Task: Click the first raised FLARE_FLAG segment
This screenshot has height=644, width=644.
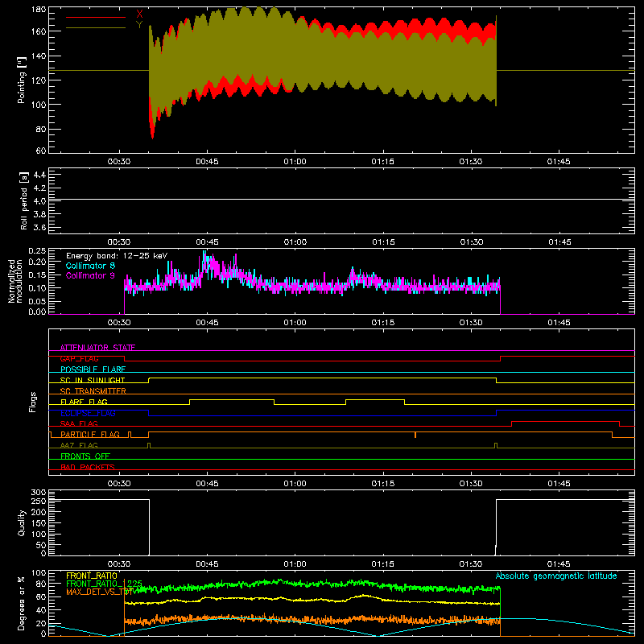Action: (x=232, y=399)
